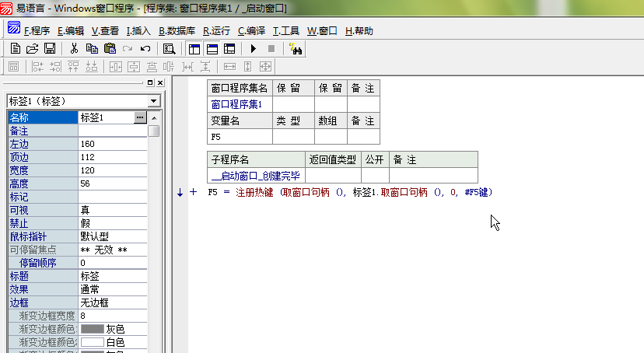
Task: Click the New file toolbar icon
Action: [16, 49]
